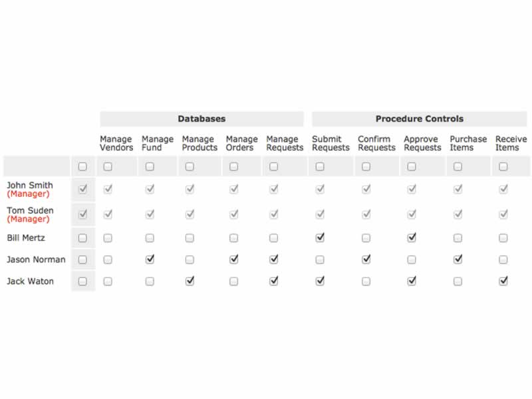Uncheck Jason Norman's Manage Orders checkbox
532x399 pixels.
click(233, 259)
